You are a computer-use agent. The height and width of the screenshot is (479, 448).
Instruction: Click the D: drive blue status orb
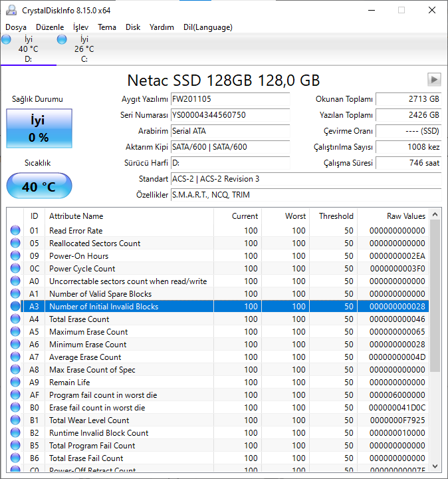point(6,39)
